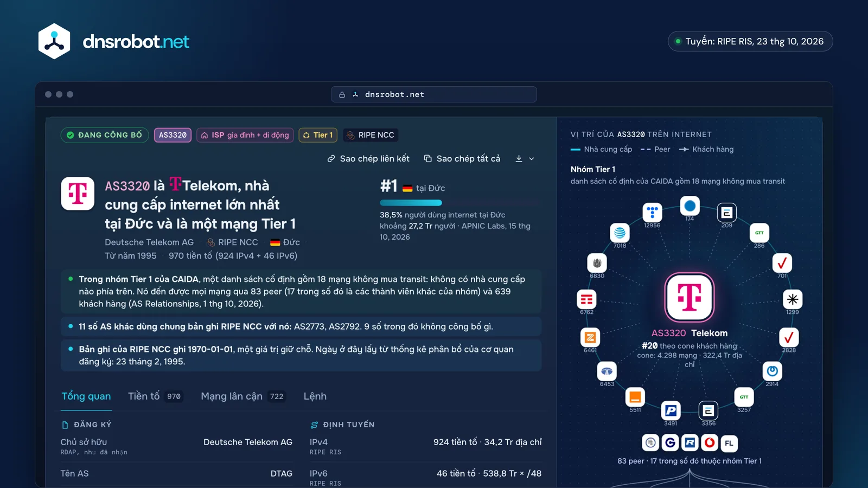Open the AS701 Verizon checkmark node
Screen dimensions: 868x488
coord(782,263)
